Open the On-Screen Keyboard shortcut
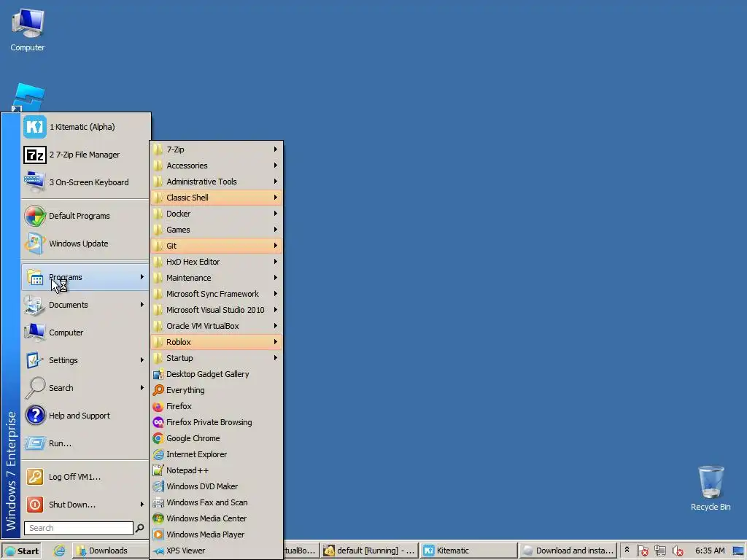 click(x=85, y=182)
